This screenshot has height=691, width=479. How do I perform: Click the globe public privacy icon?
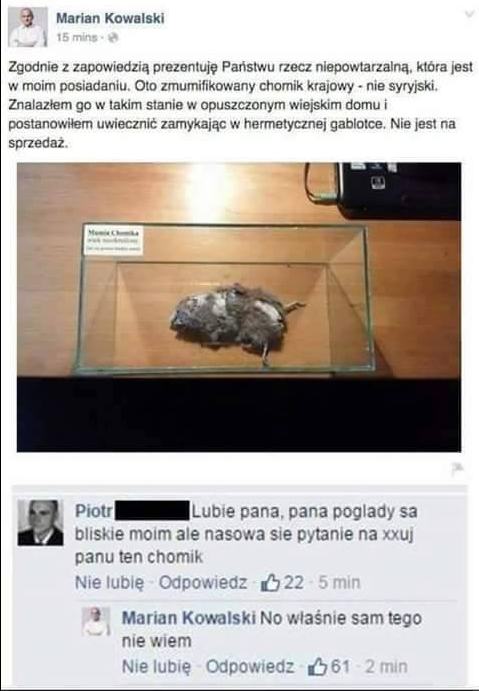(x=113, y=38)
